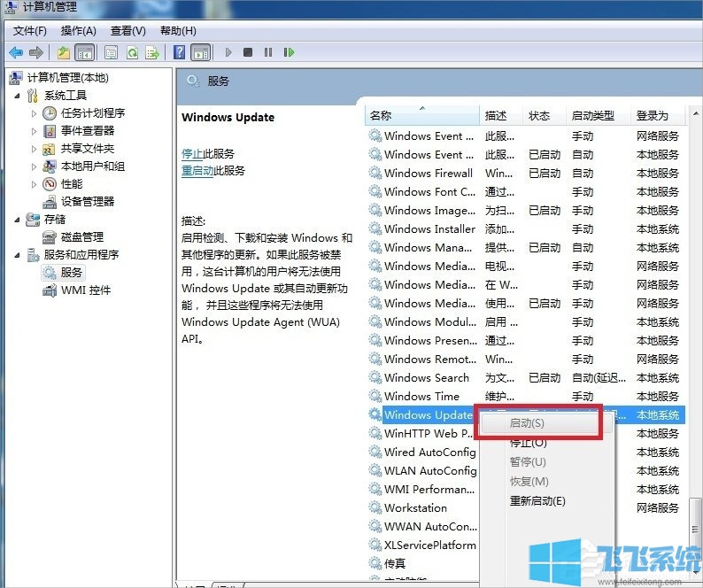This screenshot has width=703, height=588.
Task: Choose 重新启动(E) in the context menu
Action: click(537, 501)
